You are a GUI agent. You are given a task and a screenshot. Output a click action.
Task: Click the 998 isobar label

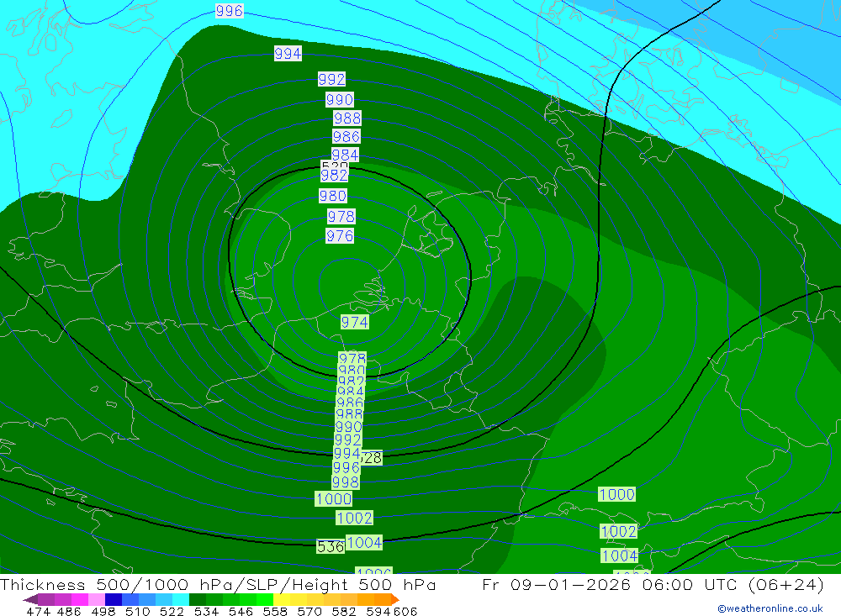(x=346, y=482)
